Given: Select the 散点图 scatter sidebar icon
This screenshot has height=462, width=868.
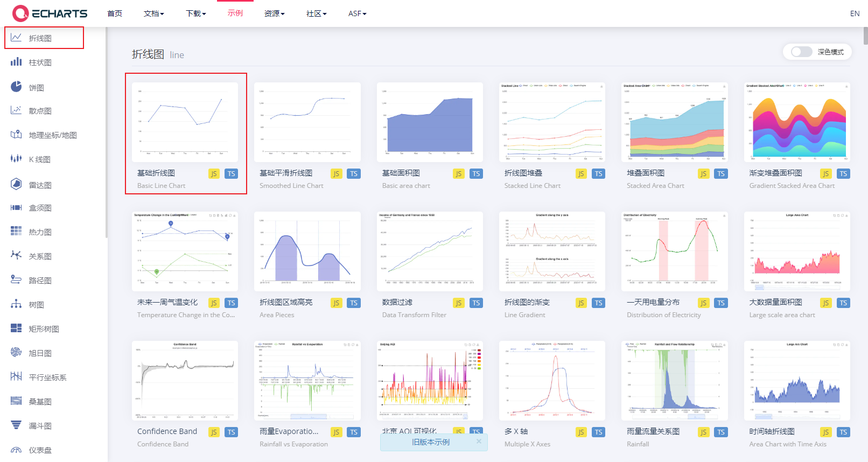Looking at the screenshot, I should coord(16,110).
